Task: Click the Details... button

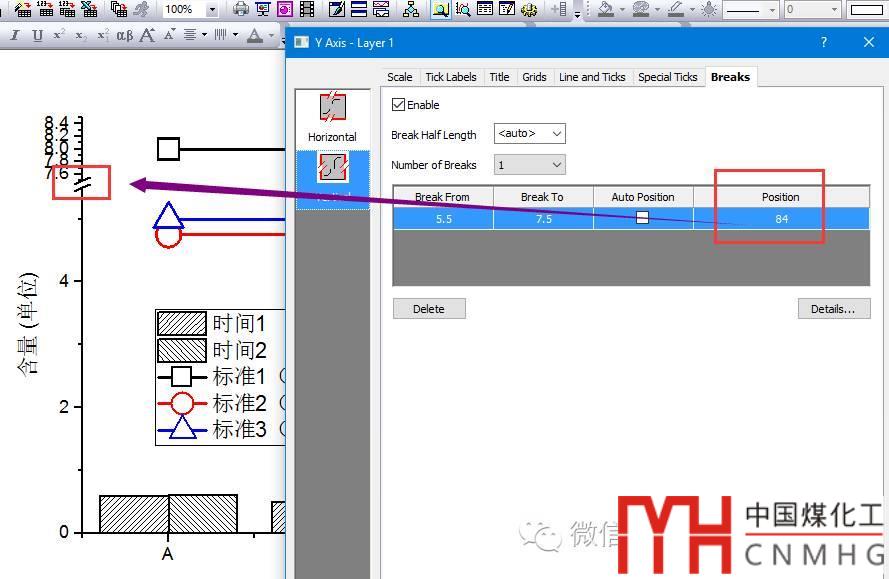Action: click(833, 309)
